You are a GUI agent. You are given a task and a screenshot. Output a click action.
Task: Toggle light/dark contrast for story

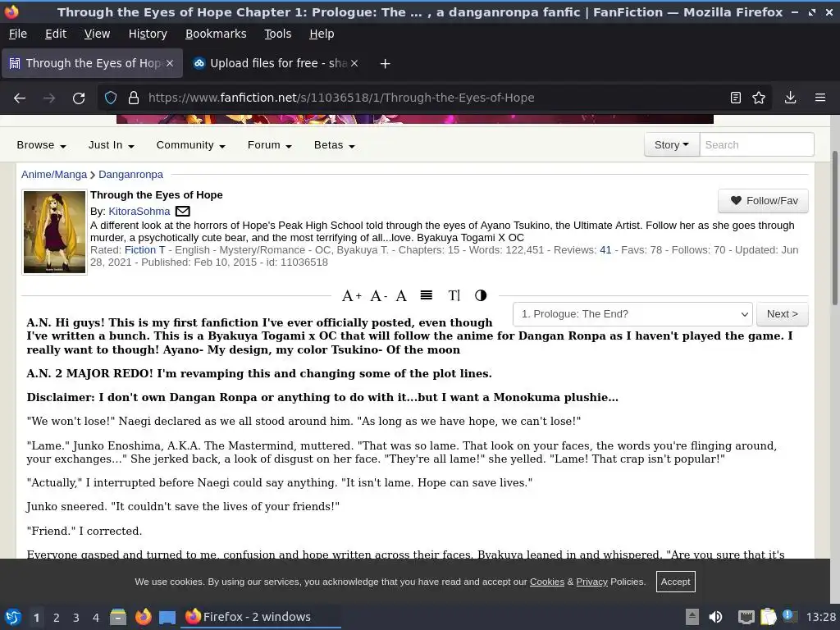click(x=481, y=295)
